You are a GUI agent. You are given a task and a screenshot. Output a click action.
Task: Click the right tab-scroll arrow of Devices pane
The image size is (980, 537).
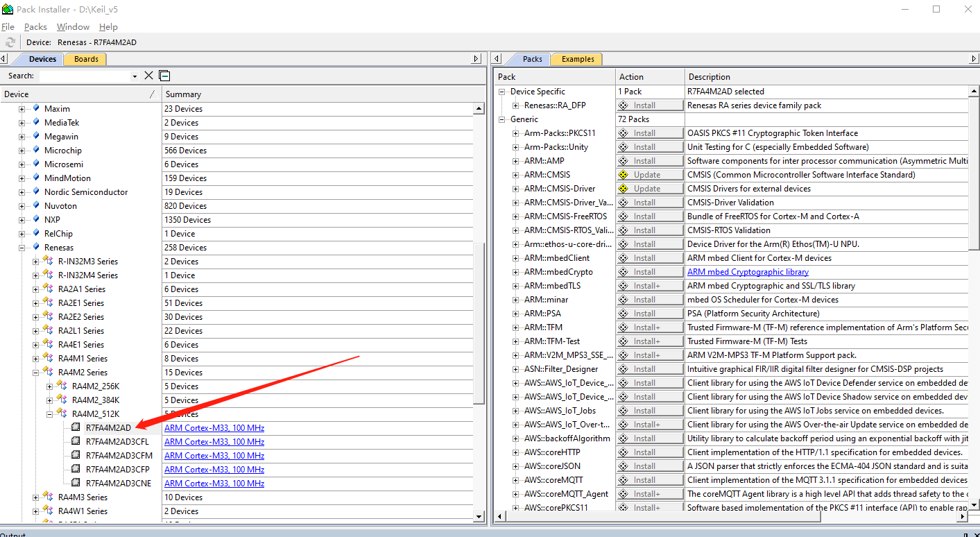(476, 59)
